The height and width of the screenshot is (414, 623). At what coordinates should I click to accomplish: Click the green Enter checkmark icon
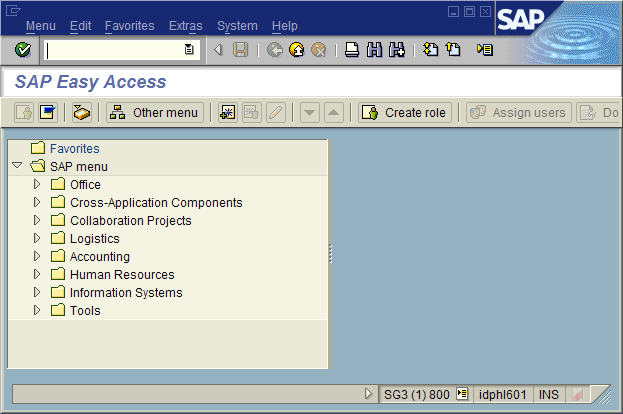coord(23,50)
